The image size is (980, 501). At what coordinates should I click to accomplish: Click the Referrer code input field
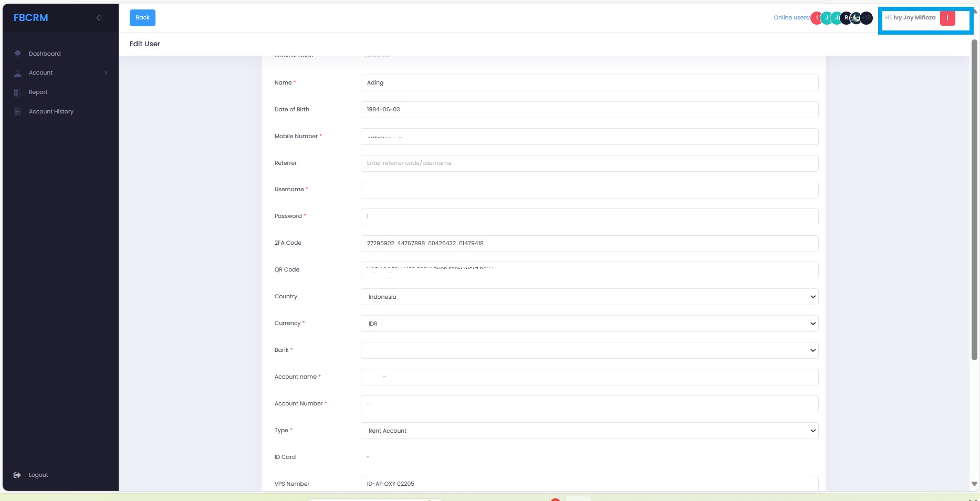(x=589, y=163)
